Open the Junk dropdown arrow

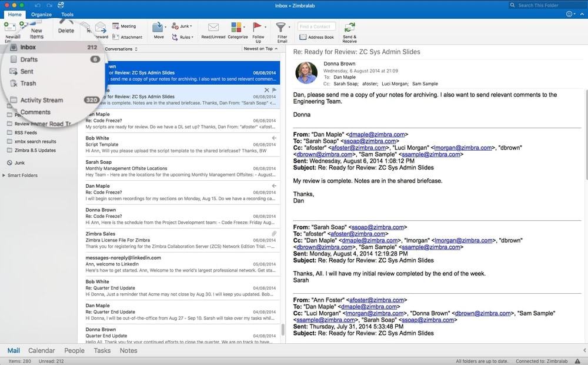pyautogui.click(x=191, y=26)
